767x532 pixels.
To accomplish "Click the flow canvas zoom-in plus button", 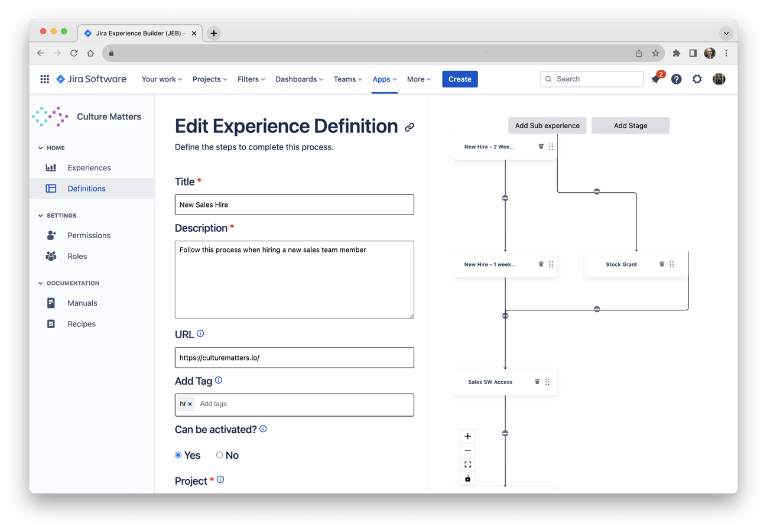I will (x=467, y=436).
